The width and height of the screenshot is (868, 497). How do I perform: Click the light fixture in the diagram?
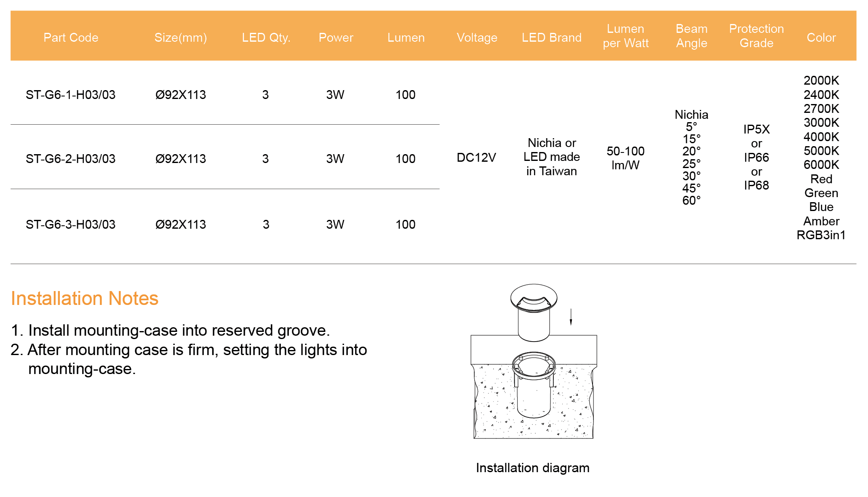click(x=534, y=312)
